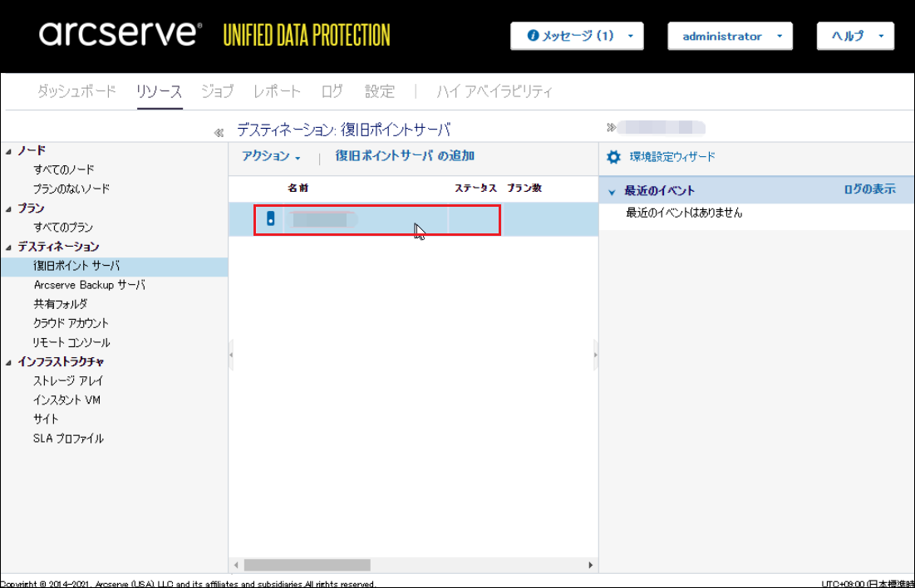Click the horizontal scrollbar thumb

pyautogui.click(x=307, y=566)
